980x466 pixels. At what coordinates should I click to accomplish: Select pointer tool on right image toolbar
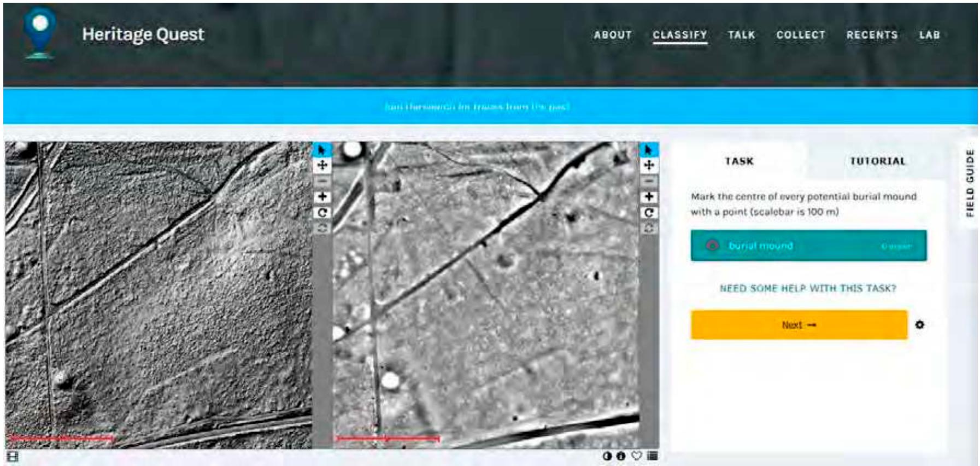(x=649, y=149)
